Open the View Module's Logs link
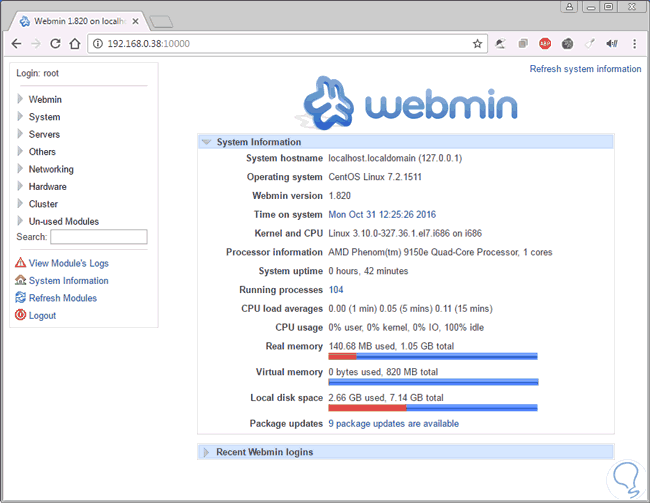Image resolution: width=650 pixels, height=503 pixels. [68, 263]
